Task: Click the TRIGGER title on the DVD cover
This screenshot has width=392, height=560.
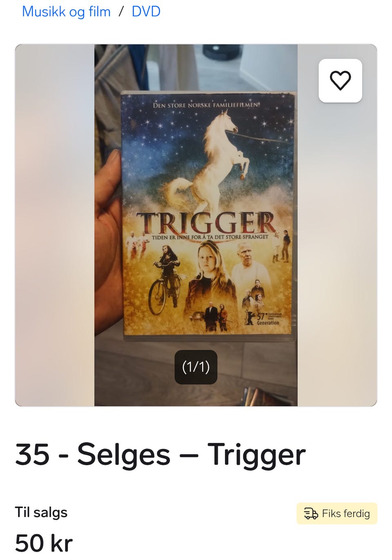Action: (207, 223)
